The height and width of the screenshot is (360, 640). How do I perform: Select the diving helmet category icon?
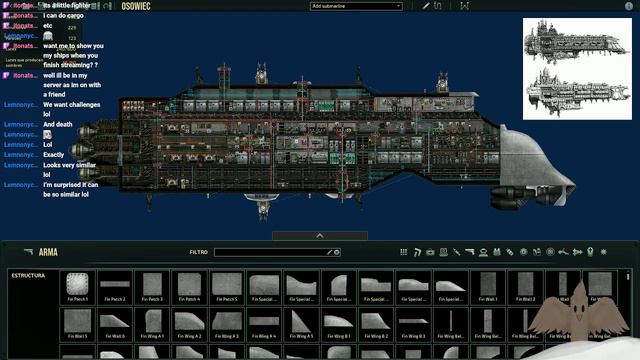[483, 252]
